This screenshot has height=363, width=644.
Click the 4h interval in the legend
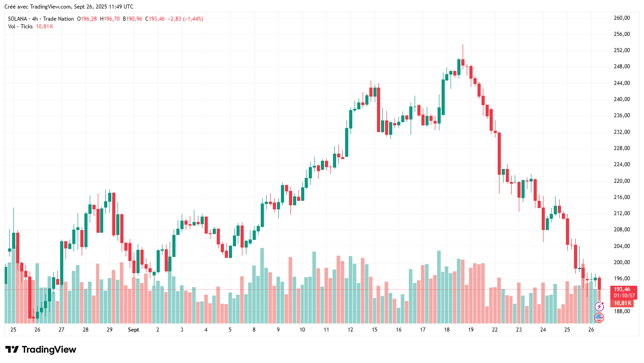[x=35, y=19]
